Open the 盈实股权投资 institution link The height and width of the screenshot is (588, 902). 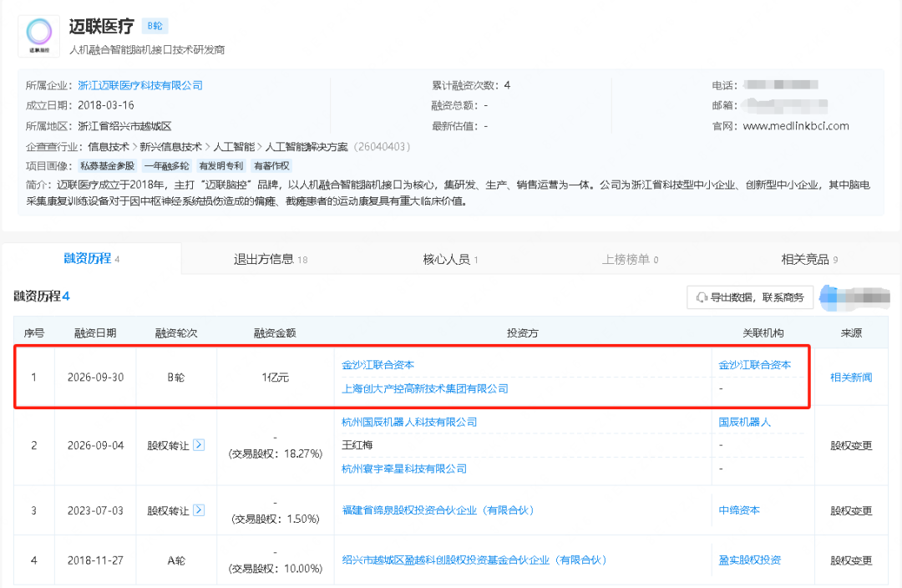pyautogui.click(x=749, y=560)
